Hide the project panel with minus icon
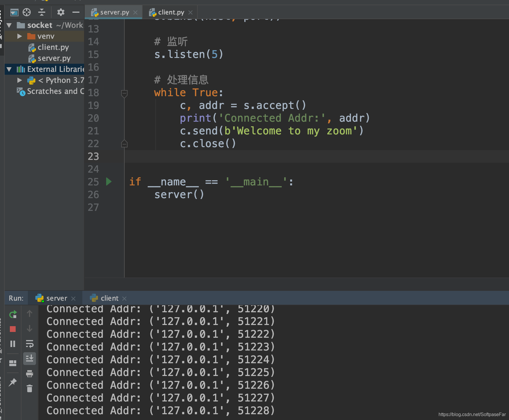This screenshot has height=420, width=509. (x=76, y=12)
